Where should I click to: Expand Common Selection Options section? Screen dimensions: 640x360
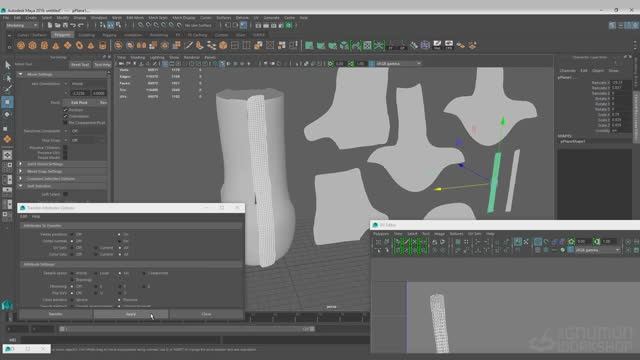tap(63, 179)
